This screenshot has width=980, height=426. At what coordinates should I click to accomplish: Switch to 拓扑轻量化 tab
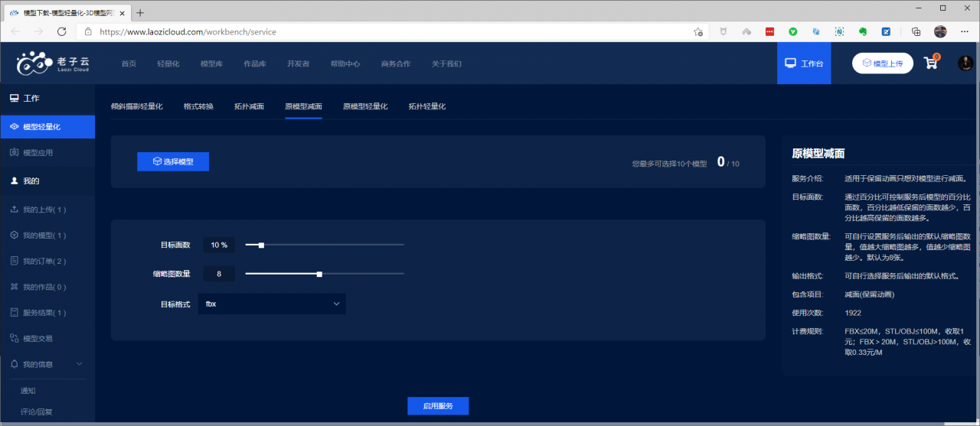(427, 106)
